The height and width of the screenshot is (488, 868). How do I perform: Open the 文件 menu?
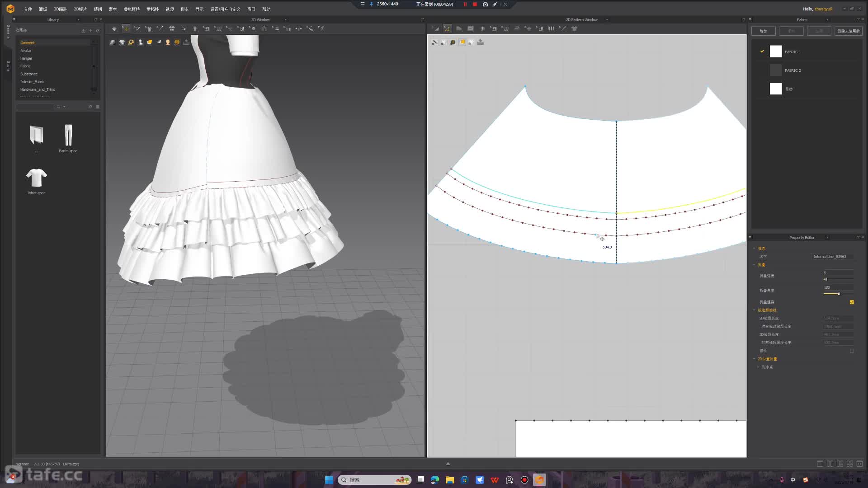coord(28,9)
